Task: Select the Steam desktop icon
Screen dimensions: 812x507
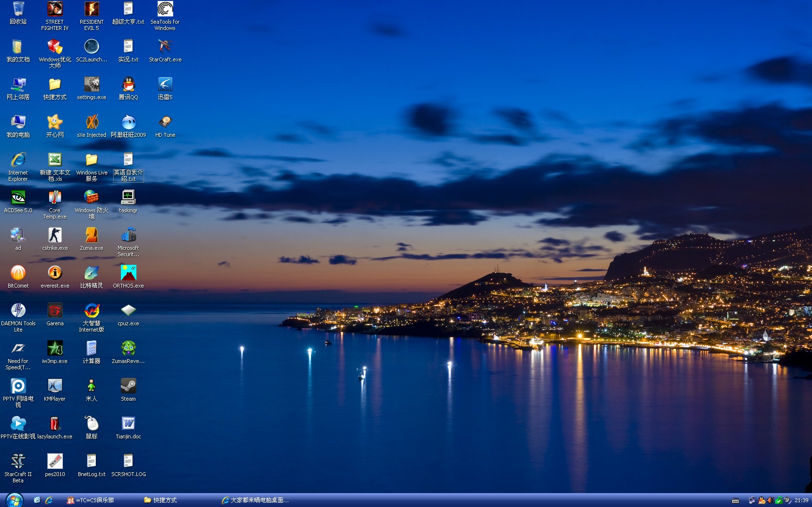Action: point(128,390)
